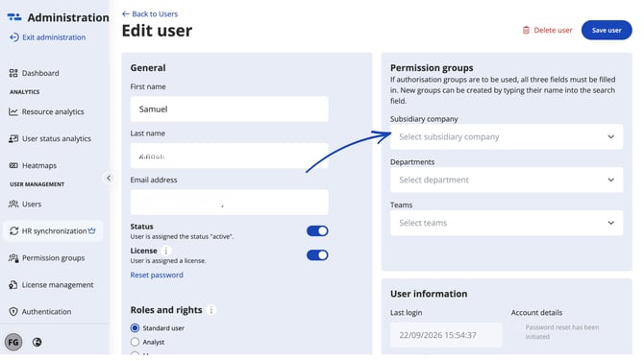Open Heatmaps menu item
Image resolution: width=644 pixels, height=361 pixels.
click(x=39, y=165)
